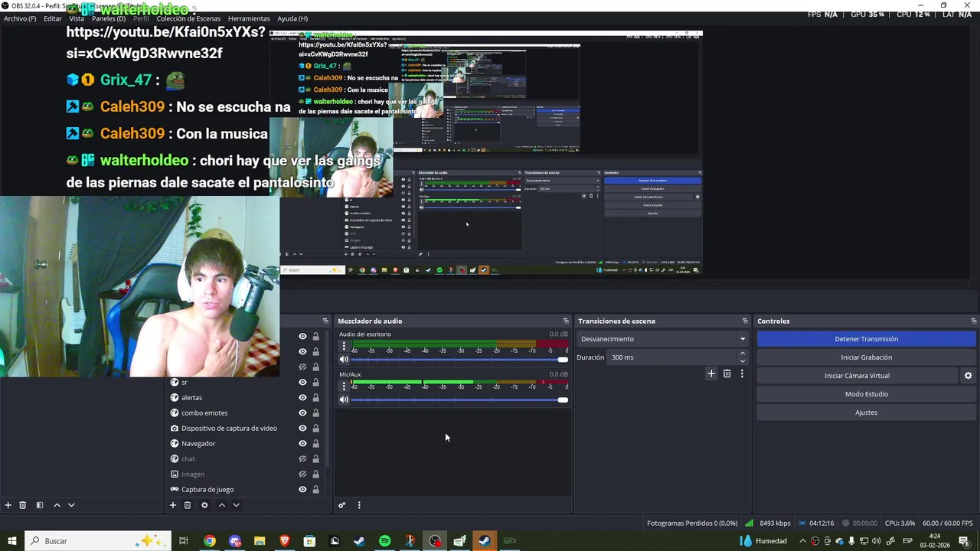The width and height of the screenshot is (980, 551).
Task: Add a new scene with plus icon
Action: (8, 505)
